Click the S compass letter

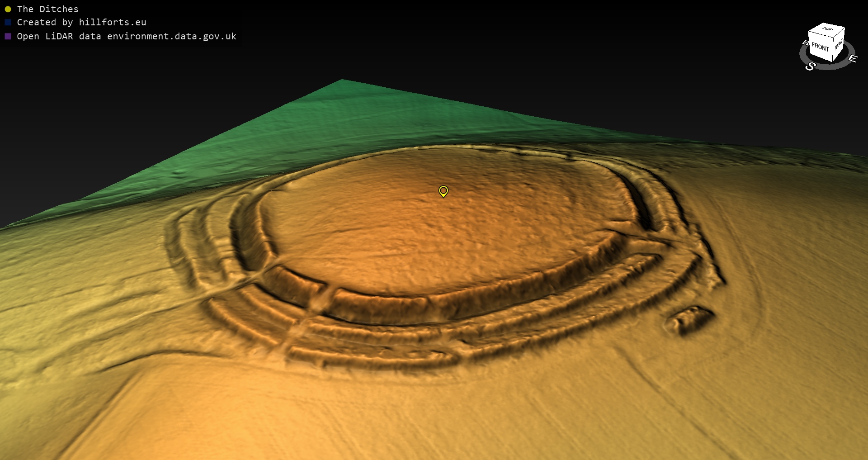tap(810, 66)
